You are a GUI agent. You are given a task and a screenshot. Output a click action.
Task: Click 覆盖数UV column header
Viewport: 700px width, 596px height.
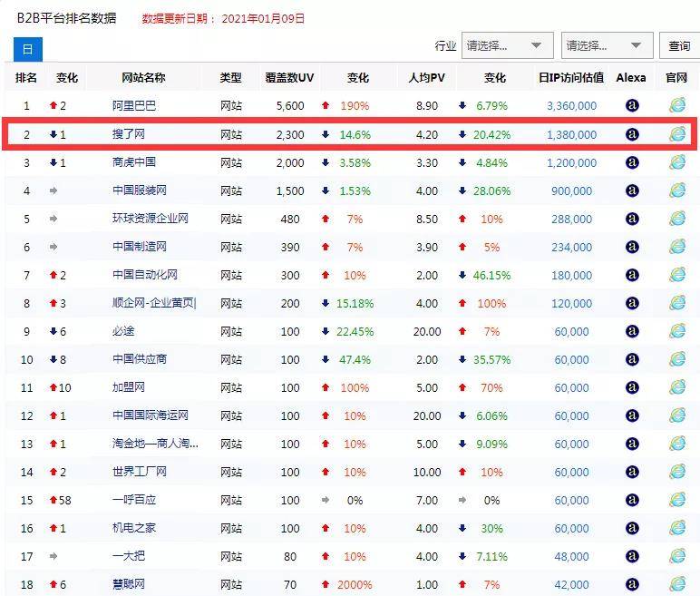coord(289,78)
